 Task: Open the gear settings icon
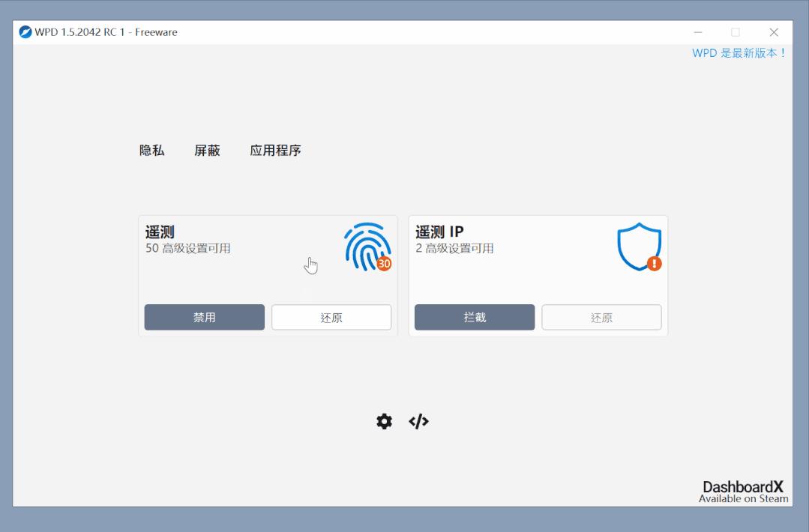pos(384,421)
